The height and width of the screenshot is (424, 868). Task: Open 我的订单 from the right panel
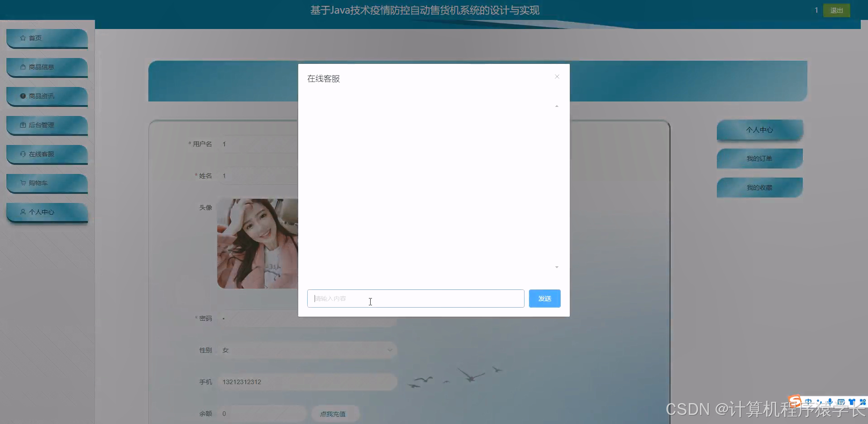point(759,158)
